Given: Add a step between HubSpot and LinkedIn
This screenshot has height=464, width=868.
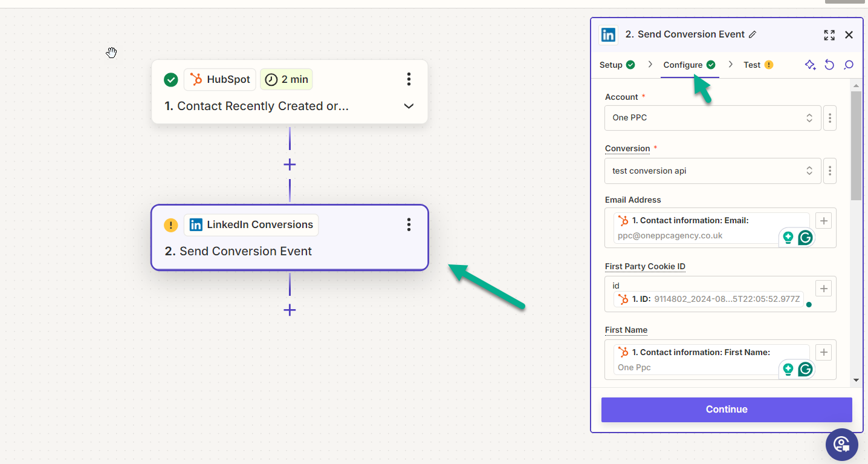Looking at the screenshot, I should (290, 165).
